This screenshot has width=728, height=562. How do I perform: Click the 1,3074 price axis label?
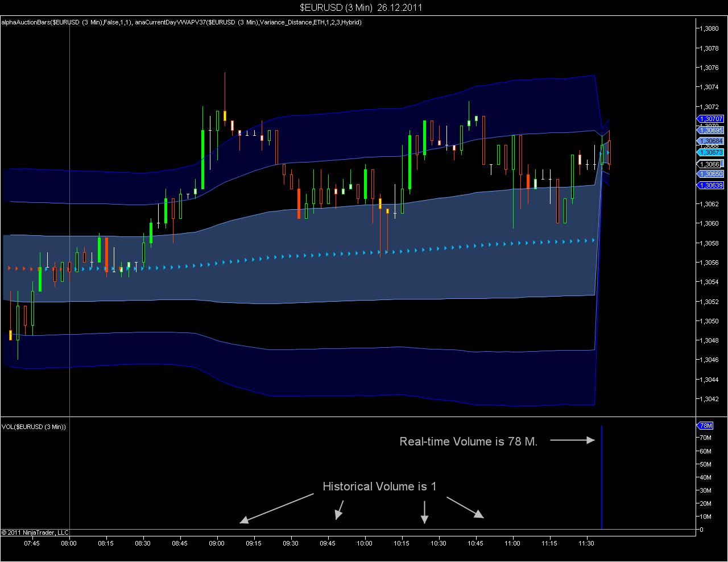(x=709, y=87)
